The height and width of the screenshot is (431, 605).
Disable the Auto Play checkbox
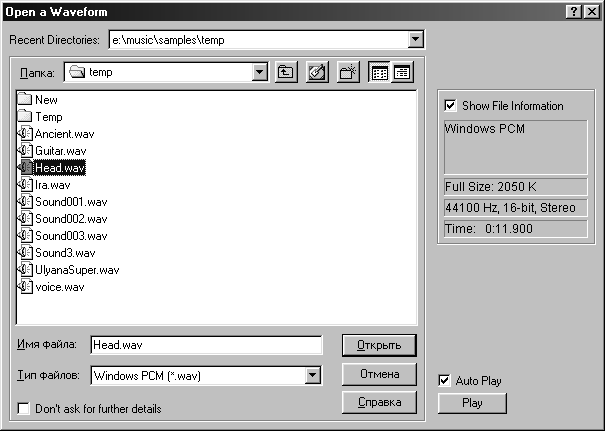point(444,380)
